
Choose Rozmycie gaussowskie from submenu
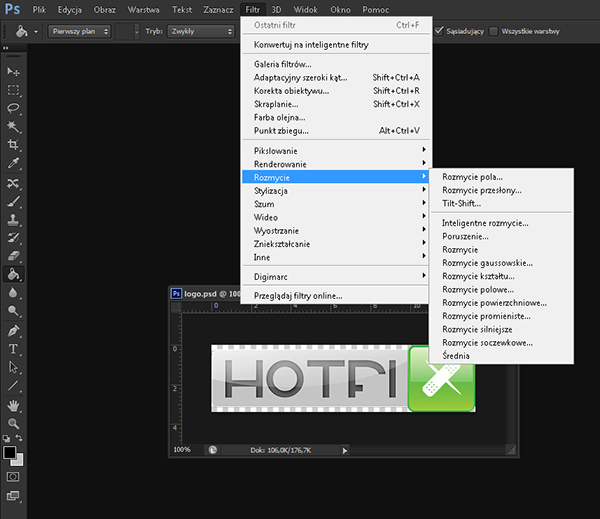(x=501, y=263)
